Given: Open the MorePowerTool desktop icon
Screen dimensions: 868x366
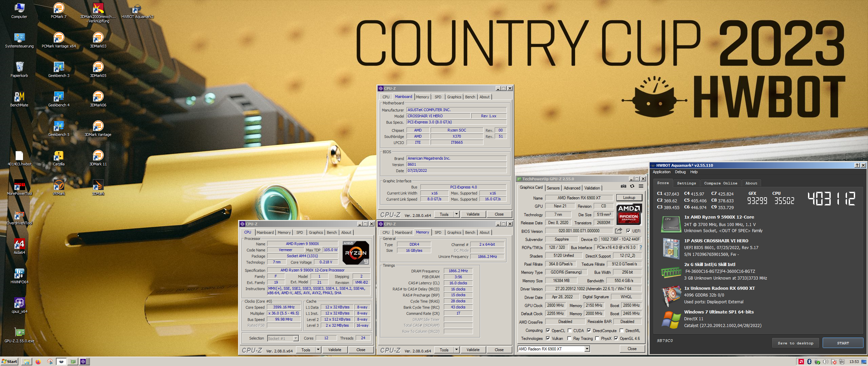Looking at the screenshot, I should [19, 187].
